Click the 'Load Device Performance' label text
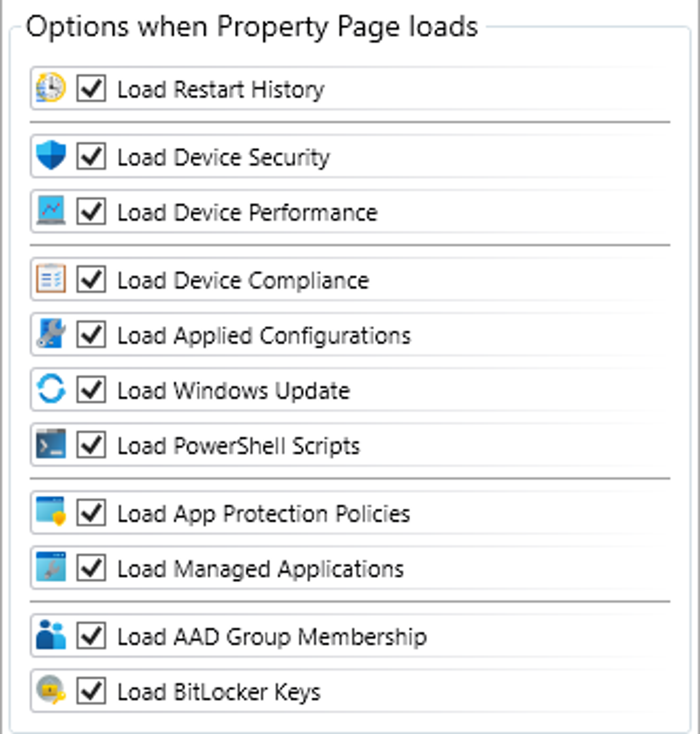 (248, 213)
